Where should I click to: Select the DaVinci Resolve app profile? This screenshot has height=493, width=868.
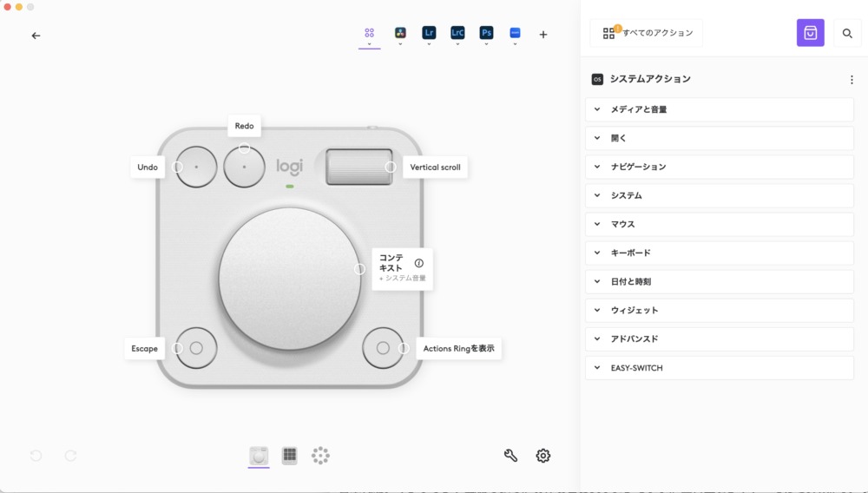[x=400, y=33]
